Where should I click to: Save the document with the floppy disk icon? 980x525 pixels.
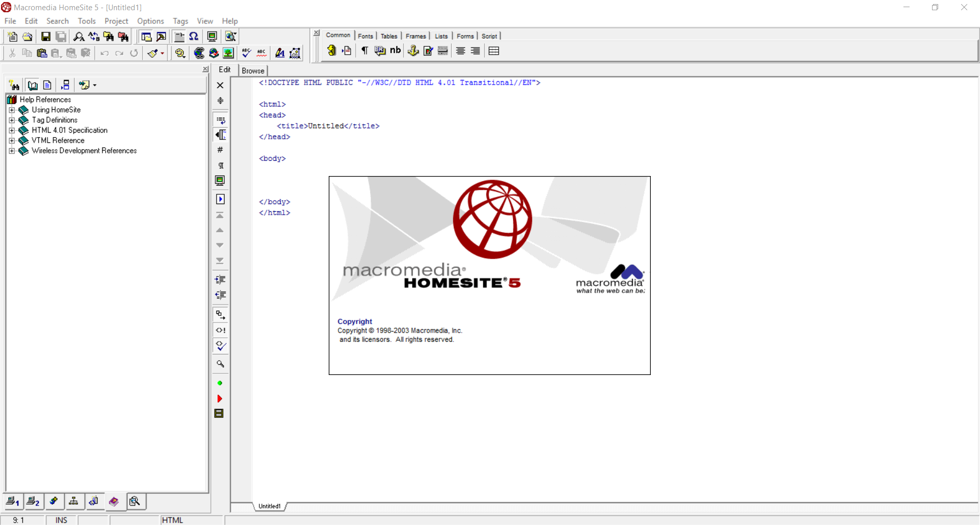(45, 37)
